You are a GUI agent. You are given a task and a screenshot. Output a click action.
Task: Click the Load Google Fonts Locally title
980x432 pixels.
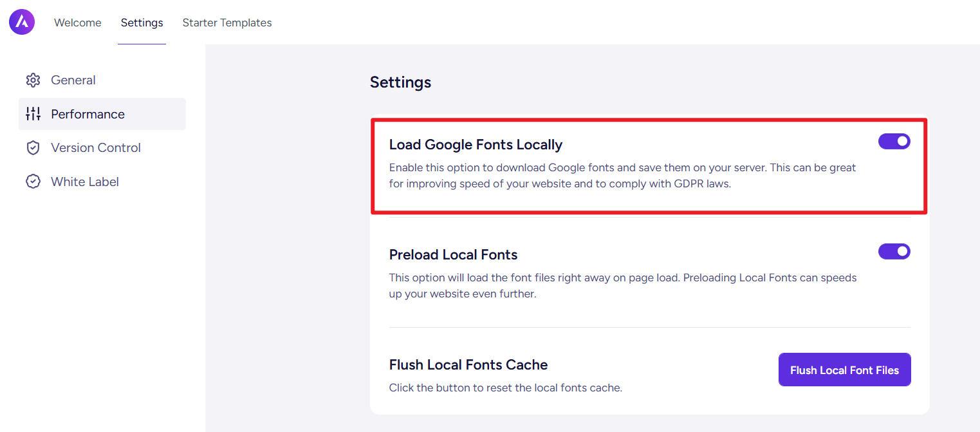click(476, 145)
